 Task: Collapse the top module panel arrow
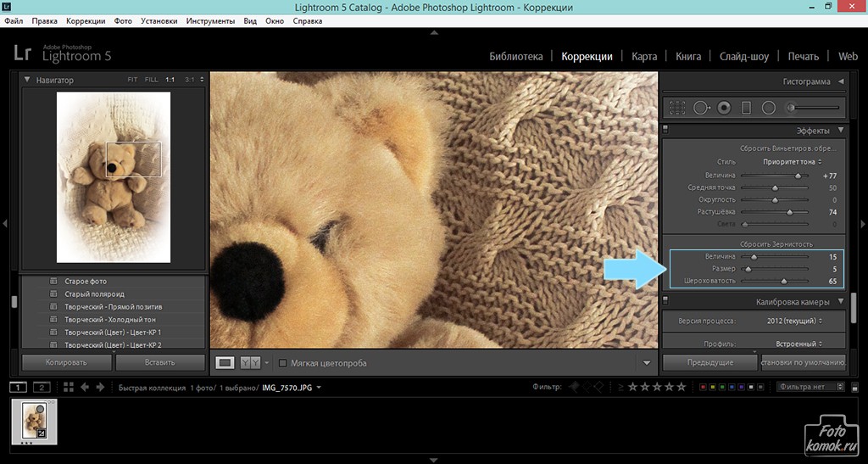tap(434, 33)
